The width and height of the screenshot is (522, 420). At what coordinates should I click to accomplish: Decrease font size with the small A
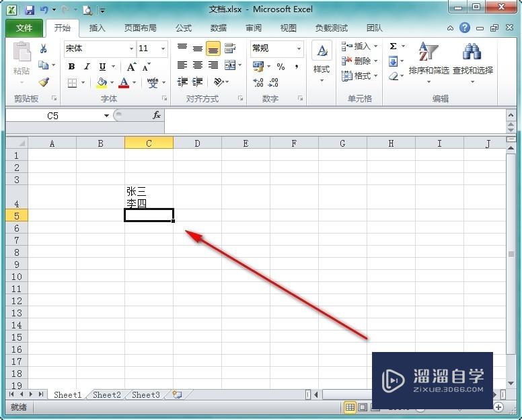(x=147, y=67)
